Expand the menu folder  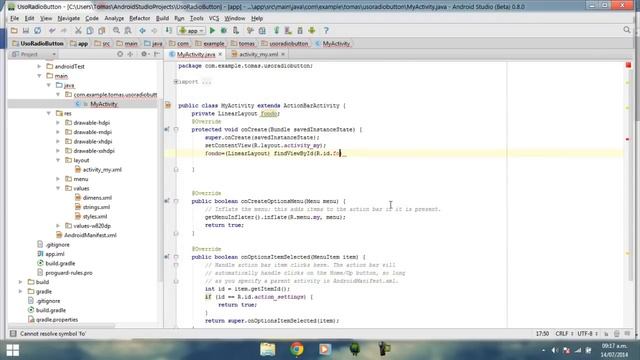[x=58, y=179]
